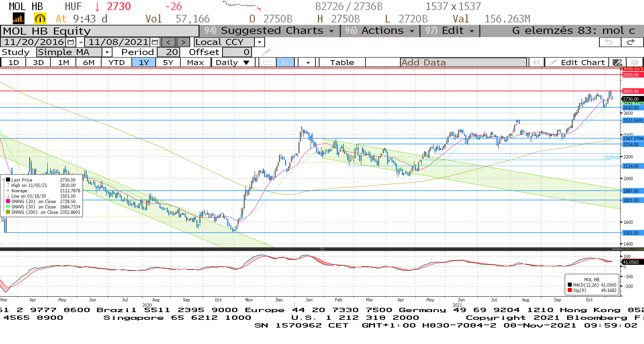Click the Table view button

(x=342, y=62)
